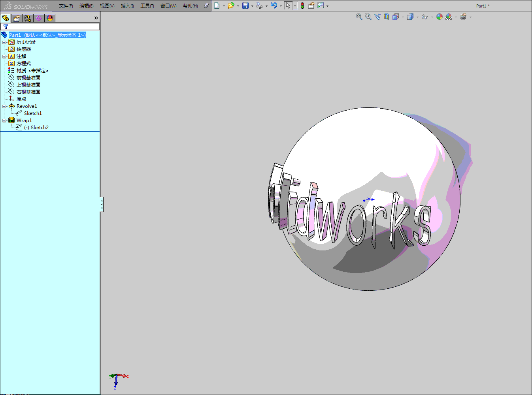The height and width of the screenshot is (395, 532).
Task: Open File Properties from top toolbar
Action: click(x=311, y=6)
